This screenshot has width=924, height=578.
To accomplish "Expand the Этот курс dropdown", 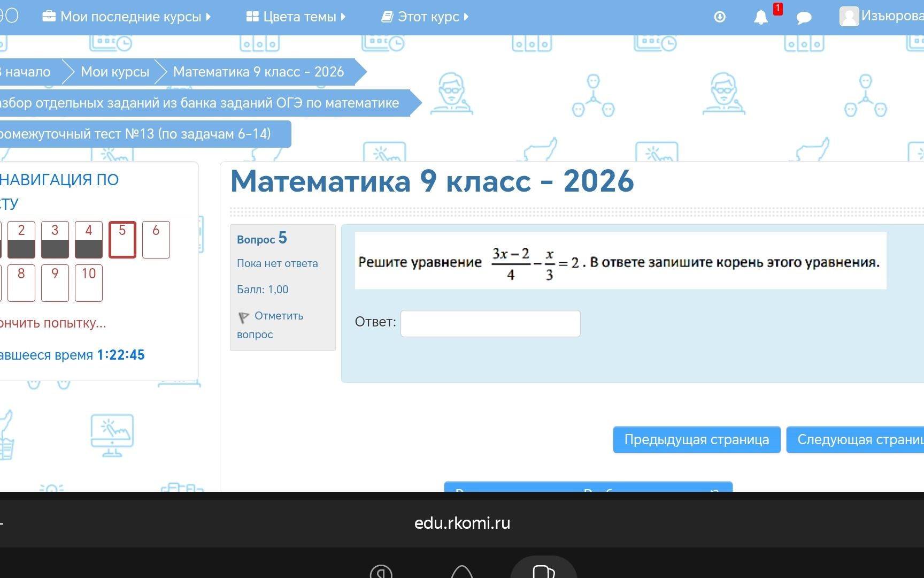I will pos(425,17).
